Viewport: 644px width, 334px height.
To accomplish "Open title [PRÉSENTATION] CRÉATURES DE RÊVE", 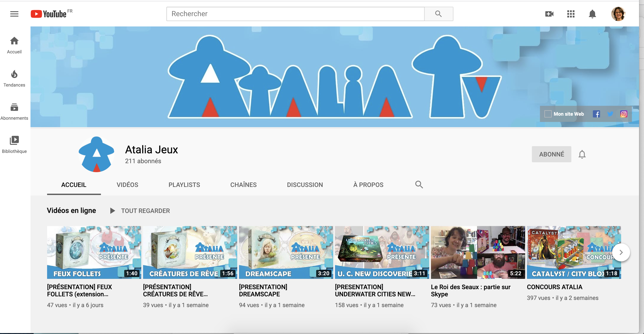I will (175, 291).
